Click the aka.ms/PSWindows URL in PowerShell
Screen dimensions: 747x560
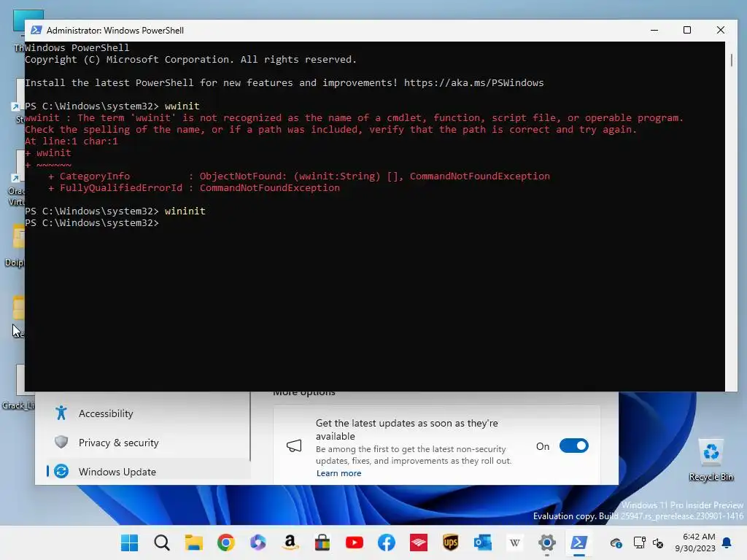(473, 83)
